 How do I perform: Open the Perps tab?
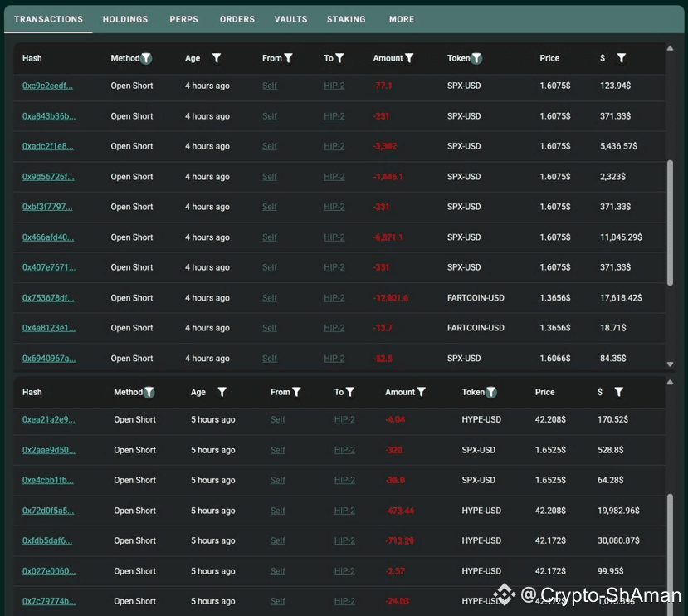[x=184, y=19]
